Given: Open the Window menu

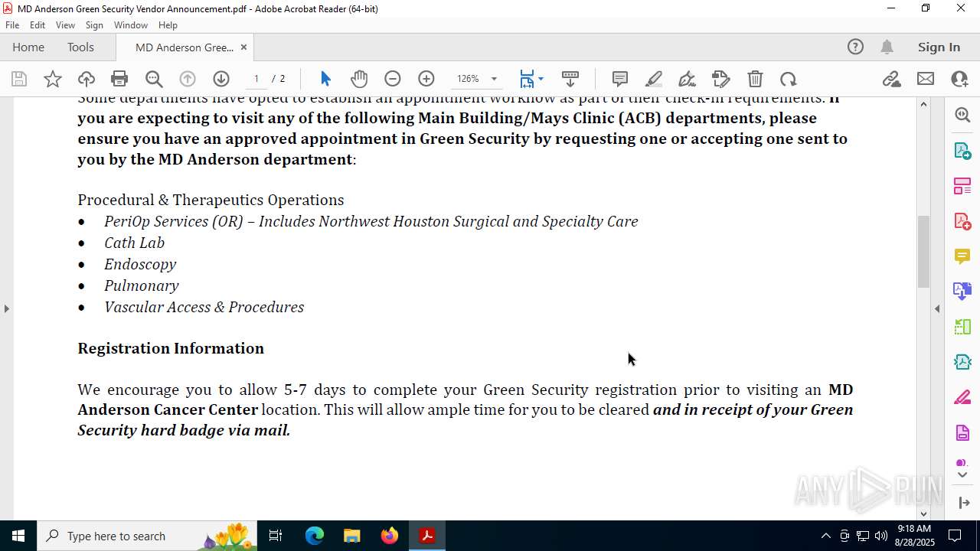Looking at the screenshot, I should tap(131, 25).
